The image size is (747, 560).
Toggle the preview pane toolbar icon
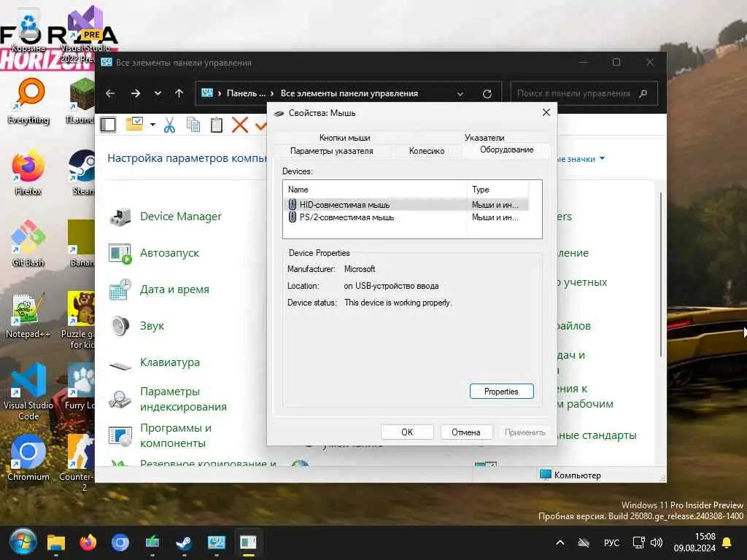pyautogui.click(x=108, y=125)
